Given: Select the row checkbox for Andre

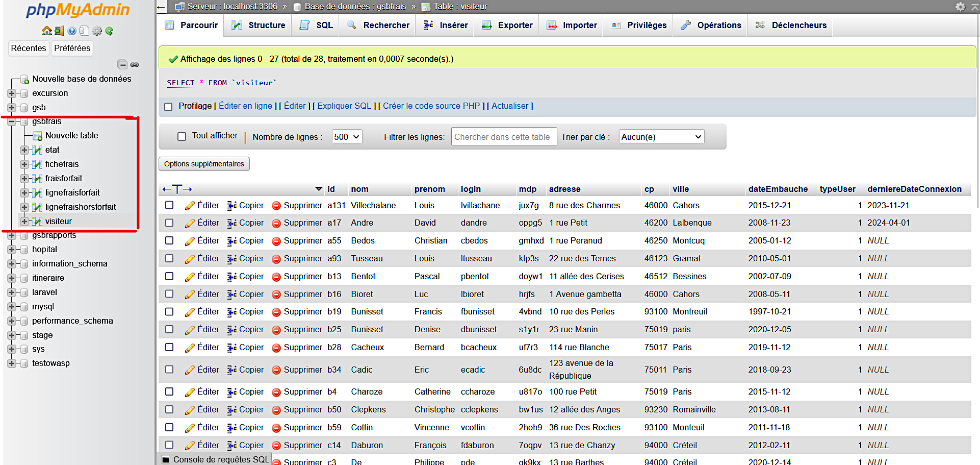Looking at the screenshot, I should pyautogui.click(x=169, y=223).
